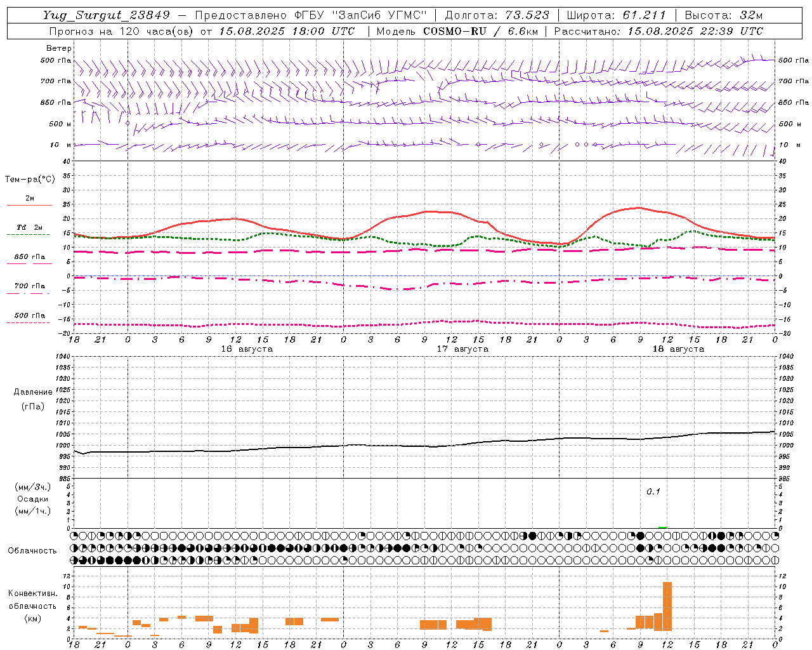Click the 17 августа date label
Image resolution: width=812 pixels, height=650 pixels.
(x=462, y=349)
